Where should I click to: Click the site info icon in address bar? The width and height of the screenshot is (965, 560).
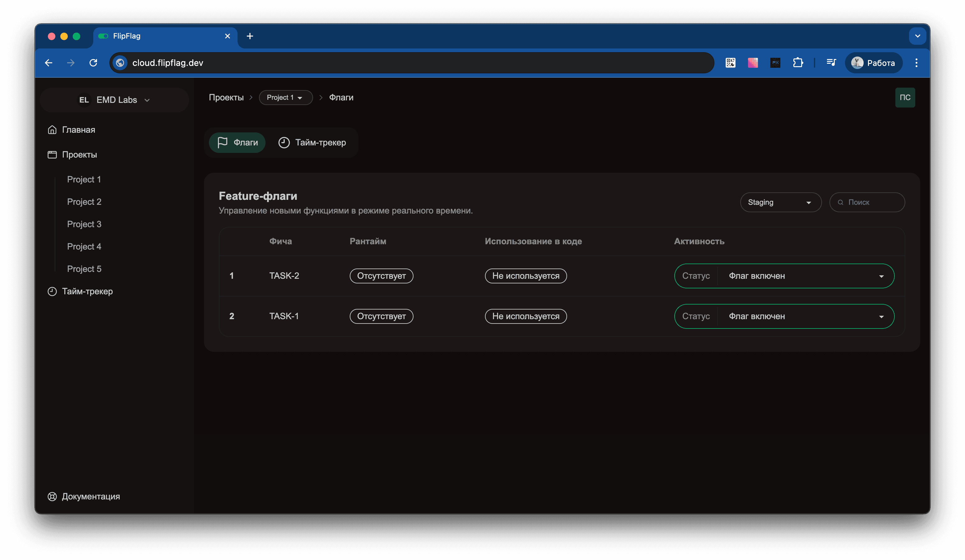(x=120, y=63)
